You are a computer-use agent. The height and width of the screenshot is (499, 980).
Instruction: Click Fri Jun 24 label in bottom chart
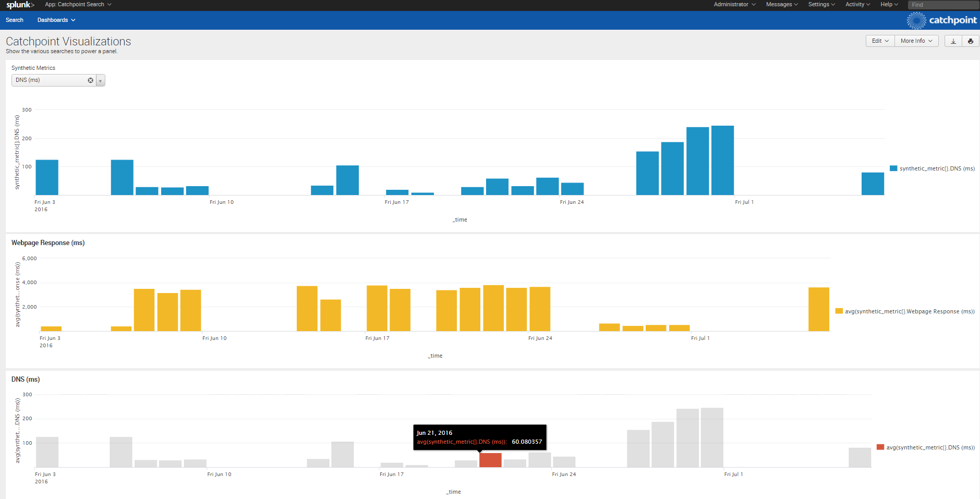(x=564, y=474)
